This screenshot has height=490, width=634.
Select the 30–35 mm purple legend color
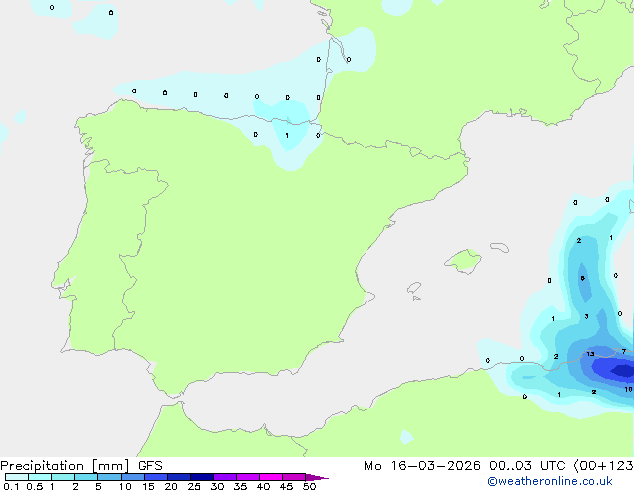225,477
